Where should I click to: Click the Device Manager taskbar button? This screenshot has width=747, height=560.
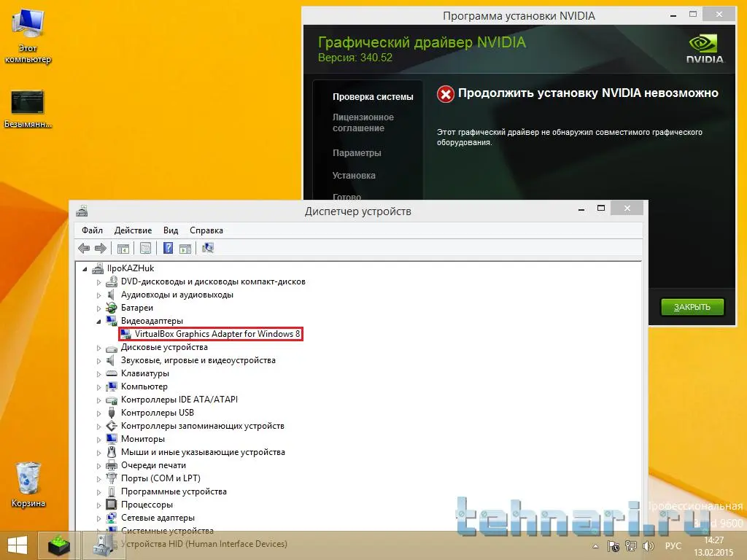coord(104,545)
